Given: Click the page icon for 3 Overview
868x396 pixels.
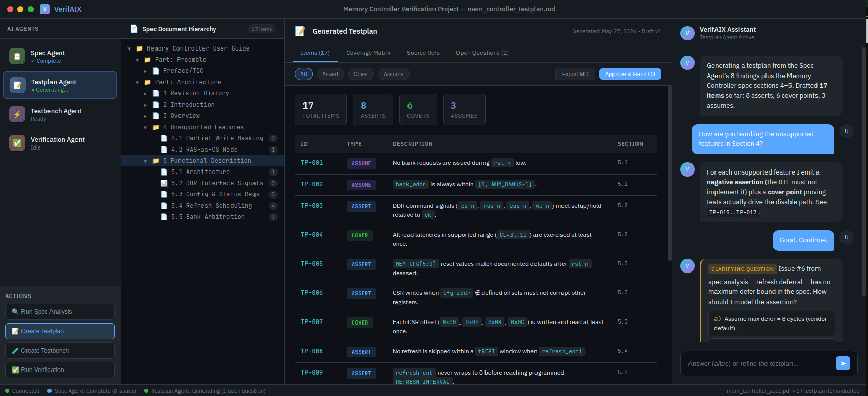Looking at the screenshot, I should [x=156, y=116].
